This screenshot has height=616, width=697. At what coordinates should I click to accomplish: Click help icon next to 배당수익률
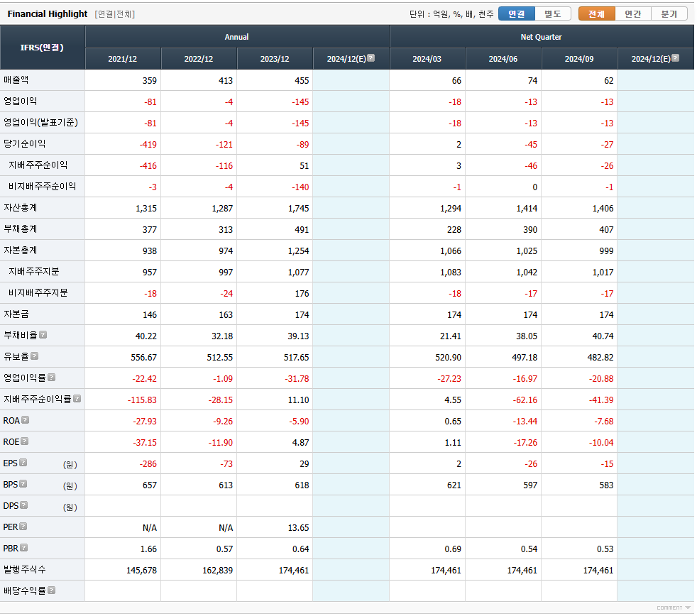[x=52, y=591]
